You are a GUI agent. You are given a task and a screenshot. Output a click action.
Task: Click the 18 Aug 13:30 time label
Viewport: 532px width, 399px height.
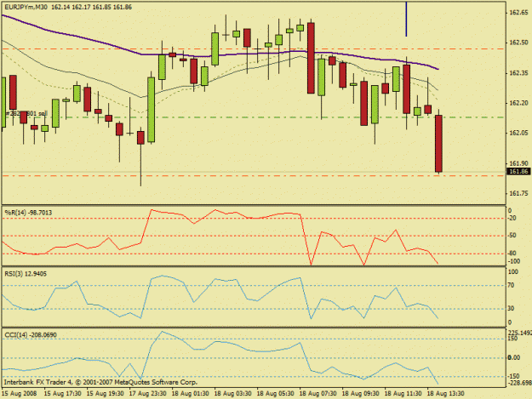coord(445,394)
